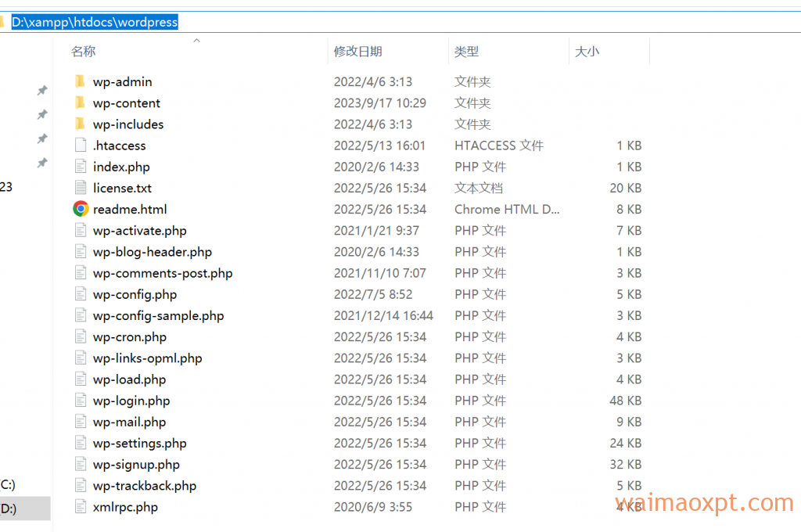Click the wp-config.php file icon
The image size is (801, 532).
pos(81,294)
